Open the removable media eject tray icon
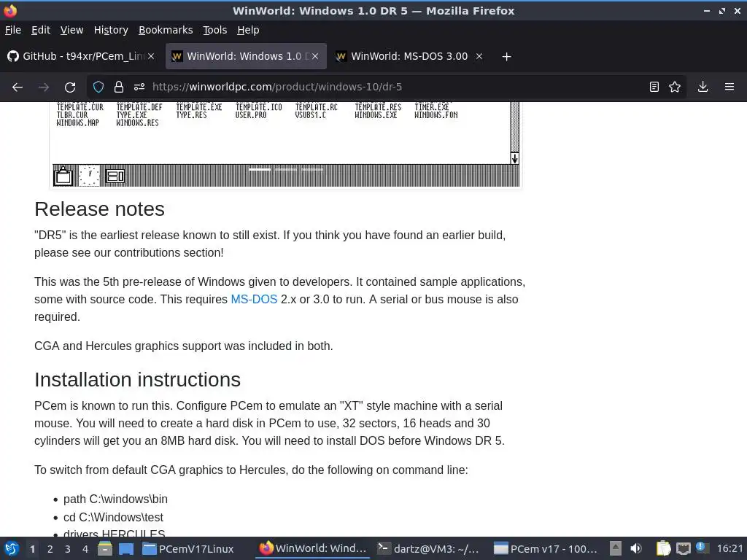The width and height of the screenshot is (747, 560). click(616, 549)
